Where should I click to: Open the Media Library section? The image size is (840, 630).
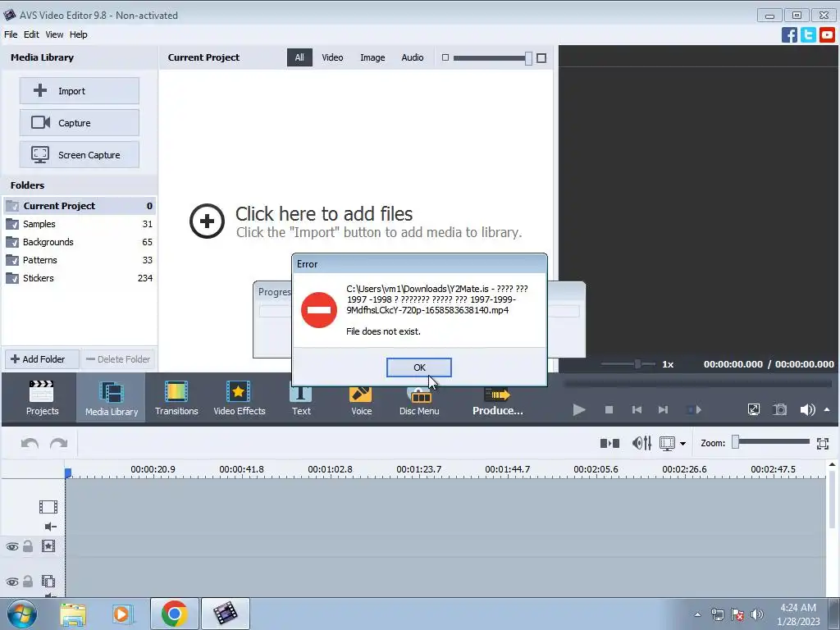coord(111,398)
